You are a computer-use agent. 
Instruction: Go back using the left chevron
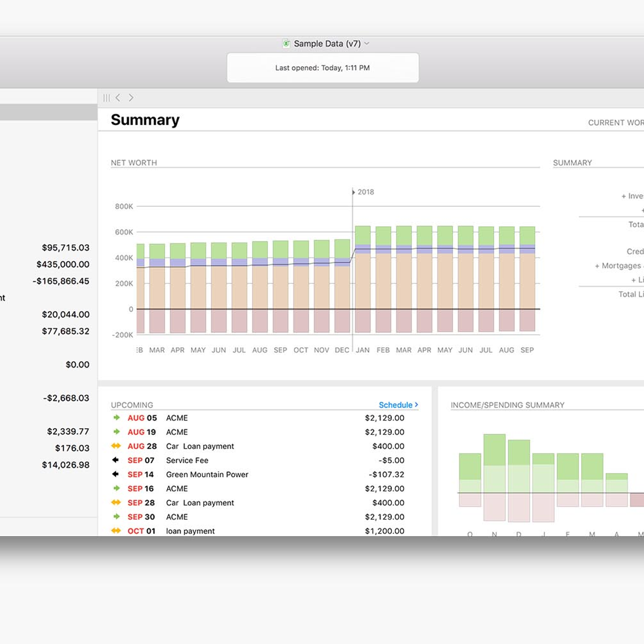[x=118, y=98]
